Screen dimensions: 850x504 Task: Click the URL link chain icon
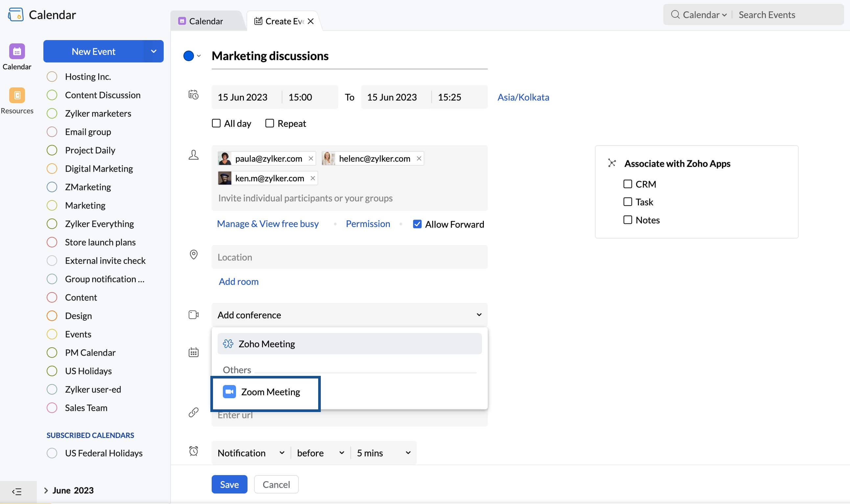click(193, 412)
